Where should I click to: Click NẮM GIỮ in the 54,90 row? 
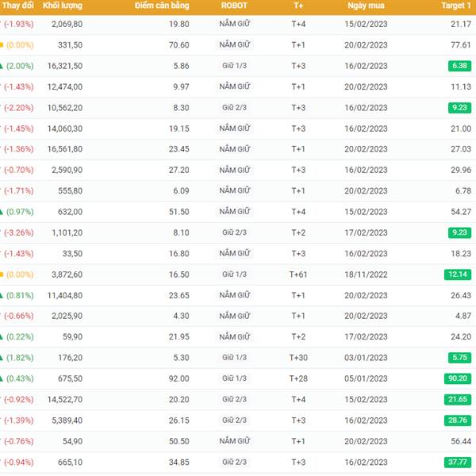click(x=234, y=441)
